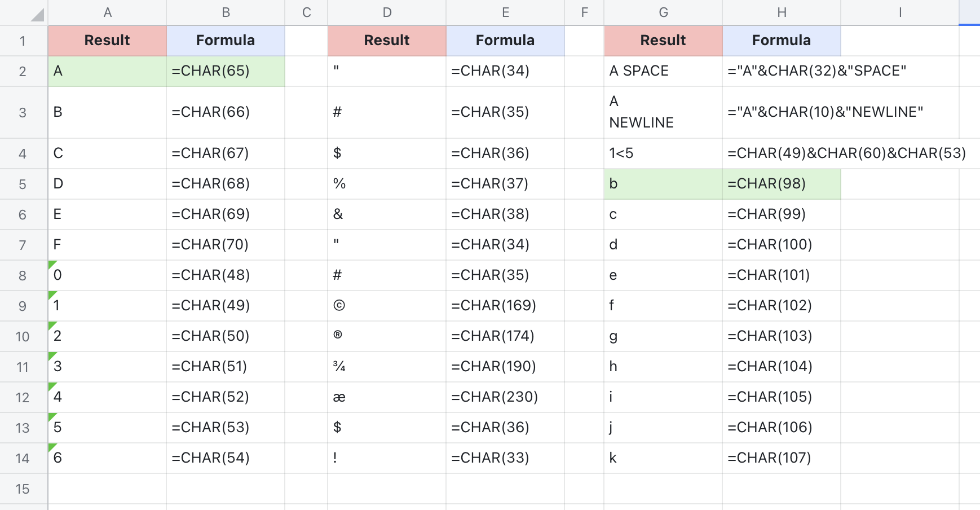Select the highlighted cell containing =CHAR(65)
The image size is (980, 510).
click(226, 71)
